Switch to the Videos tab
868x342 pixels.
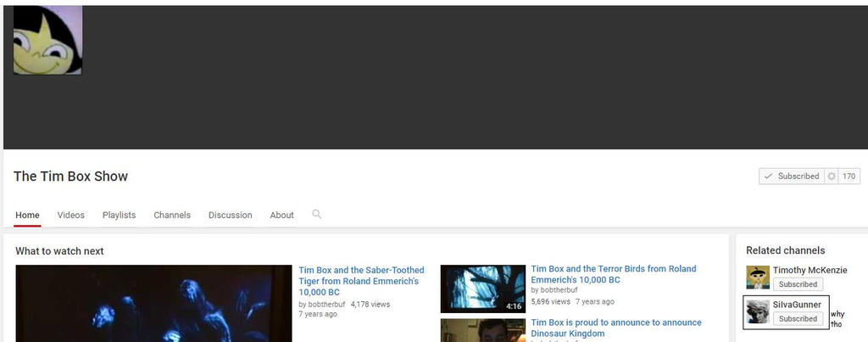(71, 215)
